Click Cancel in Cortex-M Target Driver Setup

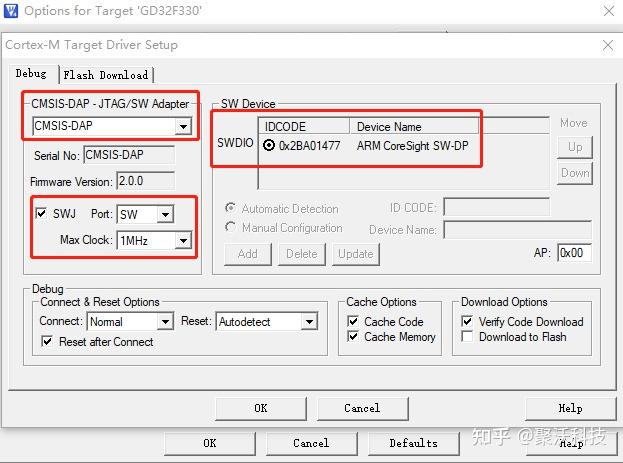(362, 408)
